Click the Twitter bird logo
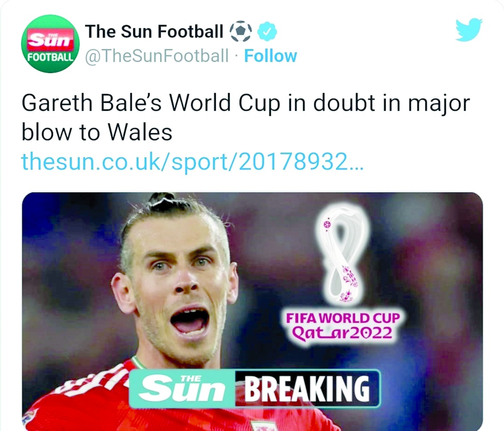Image resolution: width=504 pixels, height=431 pixels. coord(469,29)
